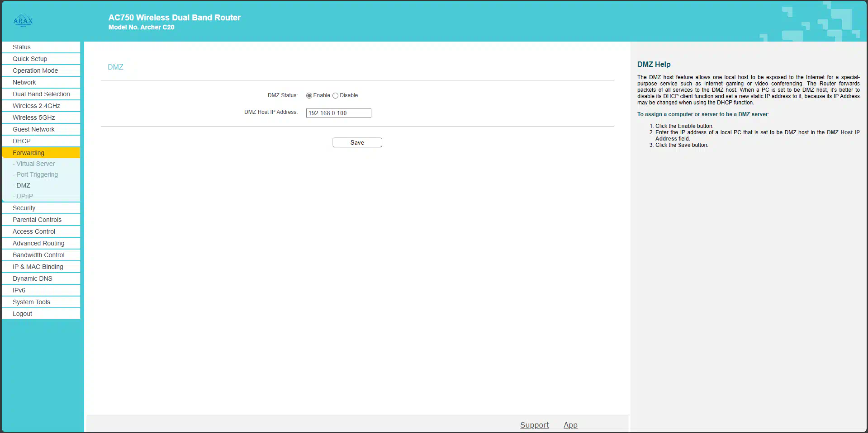Click the 'DMZ Host IP Address:' label
The height and width of the screenshot is (433, 868).
271,112
